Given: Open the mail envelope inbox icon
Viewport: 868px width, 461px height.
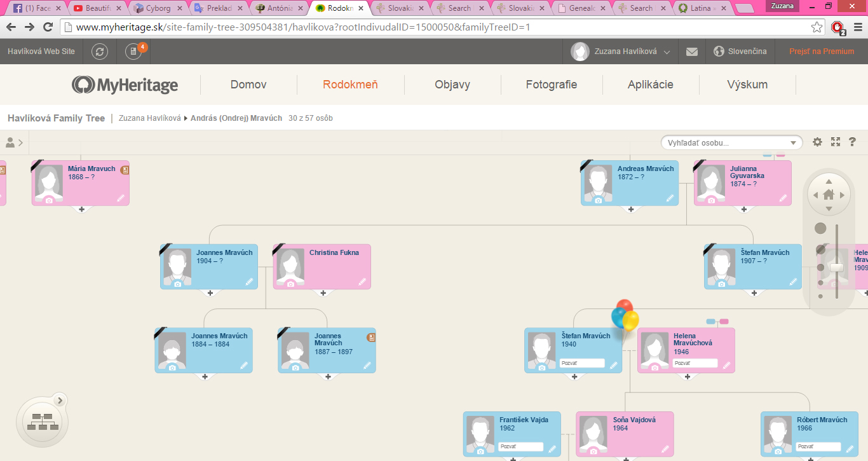Looking at the screenshot, I should 692,52.
